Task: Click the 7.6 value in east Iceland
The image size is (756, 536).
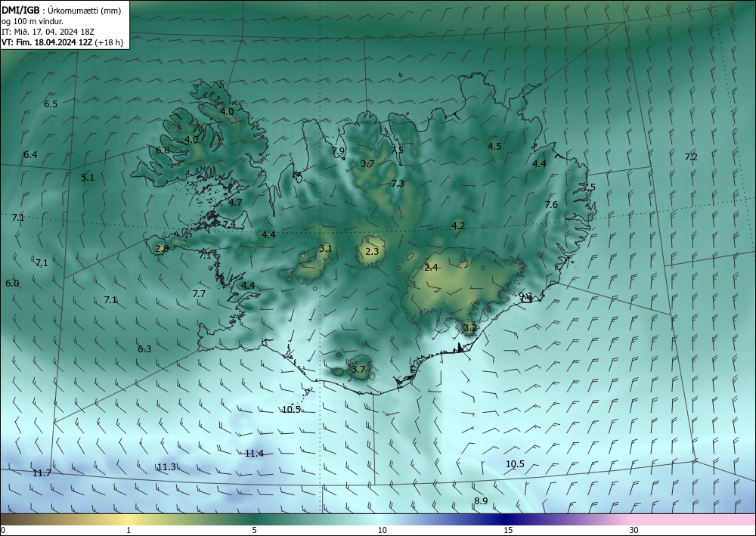Action: coord(551,204)
